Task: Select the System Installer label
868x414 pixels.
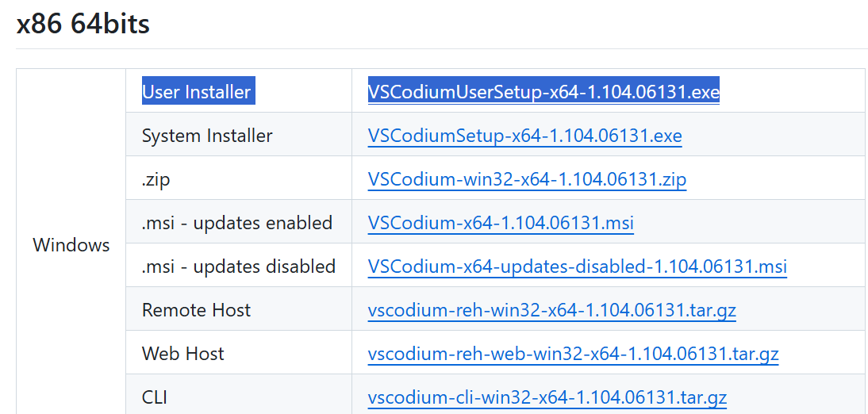Action: coord(207,136)
